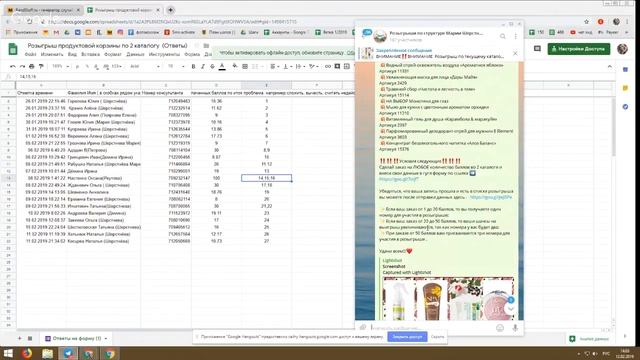This screenshot has height=360, width=640.
Task: Open the text wrapping dropdown
Action: [x=300, y=67]
